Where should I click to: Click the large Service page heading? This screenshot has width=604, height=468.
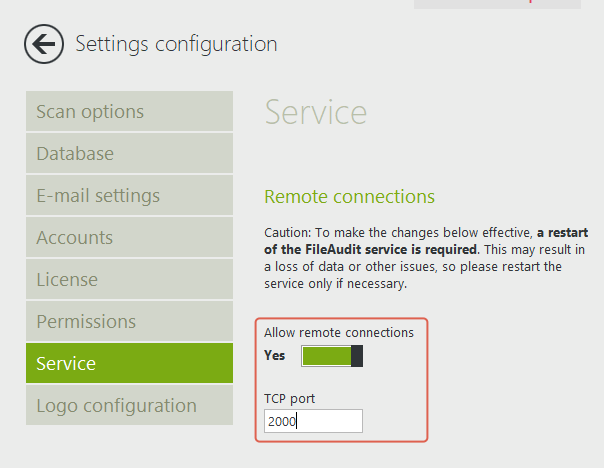point(315,112)
